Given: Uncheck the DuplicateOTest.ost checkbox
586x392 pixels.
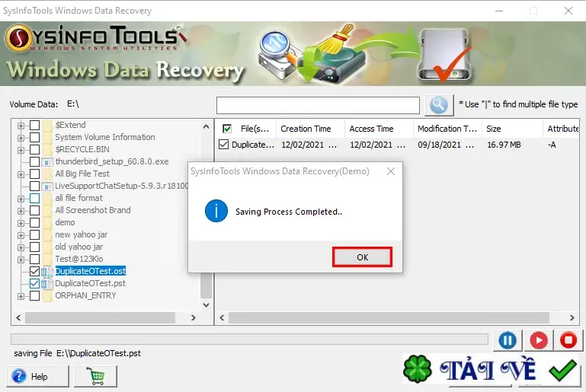Looking at the screenshot, I should click(x=34, y=272).
